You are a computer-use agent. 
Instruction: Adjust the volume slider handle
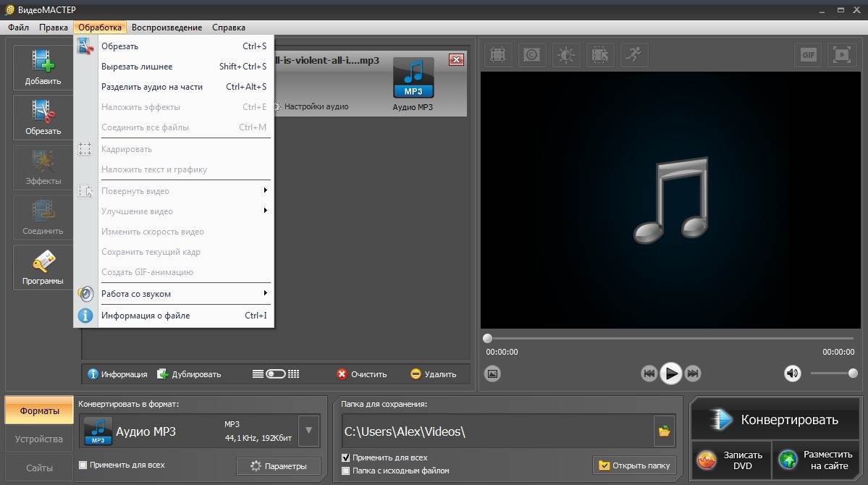click(x=853, y=374)
